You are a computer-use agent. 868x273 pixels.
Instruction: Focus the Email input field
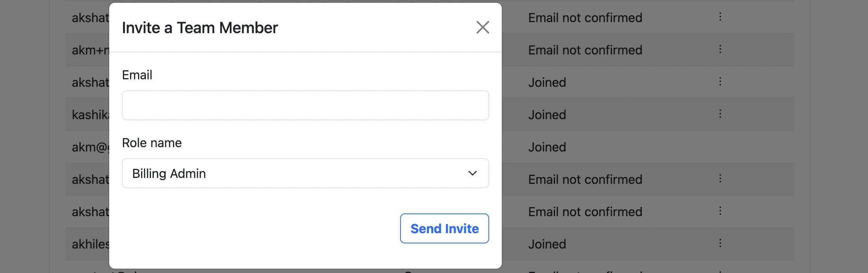pyautogui.click(x=305, y=105)
